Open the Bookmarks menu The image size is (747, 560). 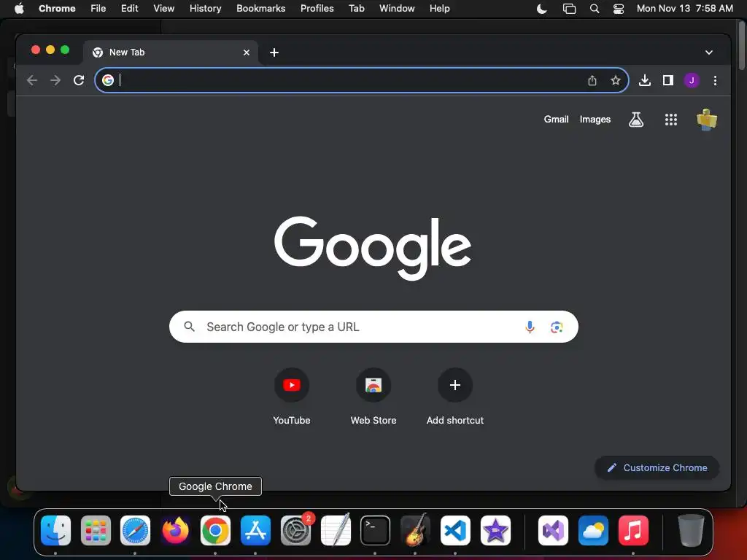tap(260, 9)
